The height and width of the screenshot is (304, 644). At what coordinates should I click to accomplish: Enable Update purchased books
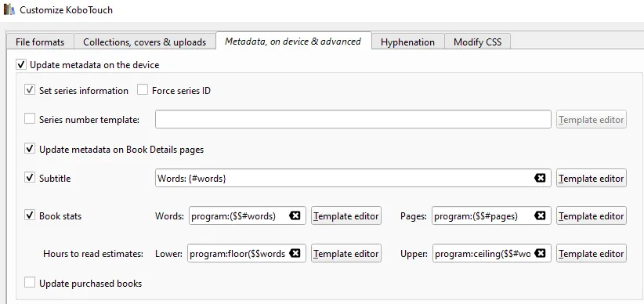click(x=30, y=283)
